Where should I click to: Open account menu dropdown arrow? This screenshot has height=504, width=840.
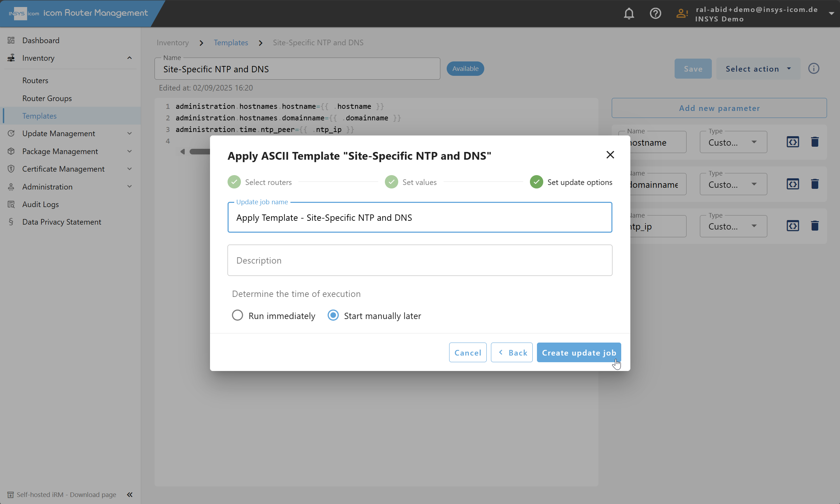pyautogui.click(x=831, y=14)
